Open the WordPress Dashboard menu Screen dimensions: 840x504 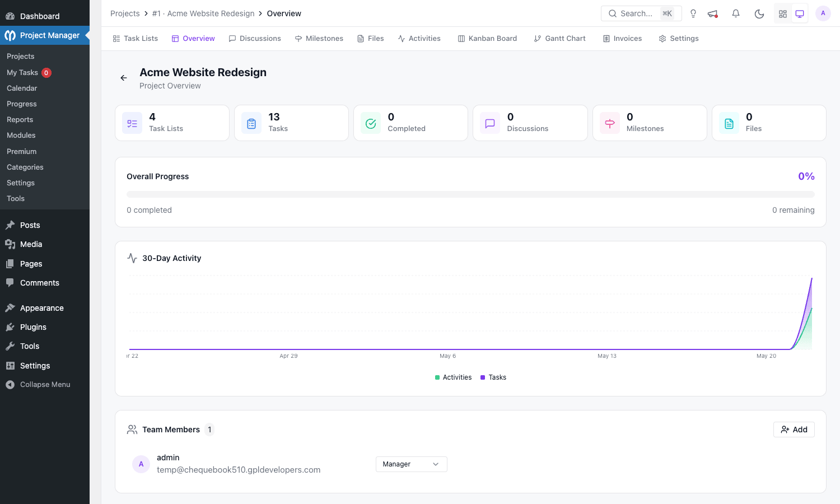coord(45,16)
